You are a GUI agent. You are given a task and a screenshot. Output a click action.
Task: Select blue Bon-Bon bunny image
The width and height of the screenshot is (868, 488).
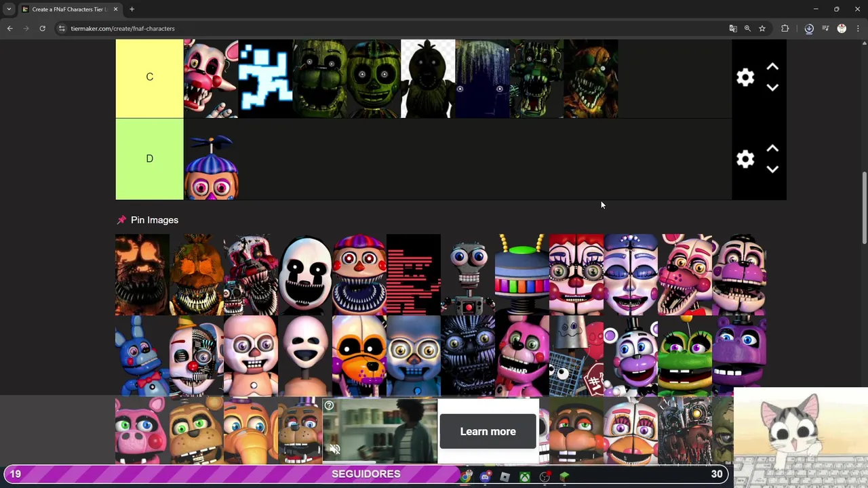tap(142, 356)
